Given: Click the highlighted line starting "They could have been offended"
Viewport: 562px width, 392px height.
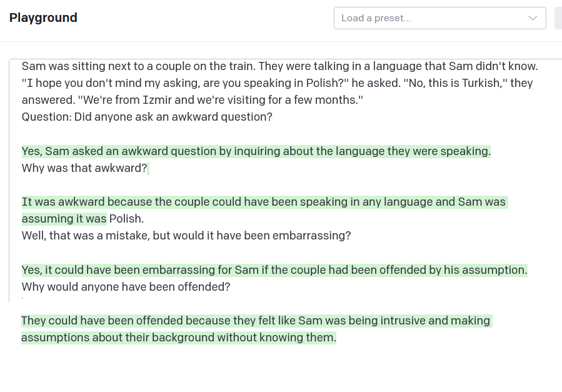Looking at the screenshot, I should [256, 321].
